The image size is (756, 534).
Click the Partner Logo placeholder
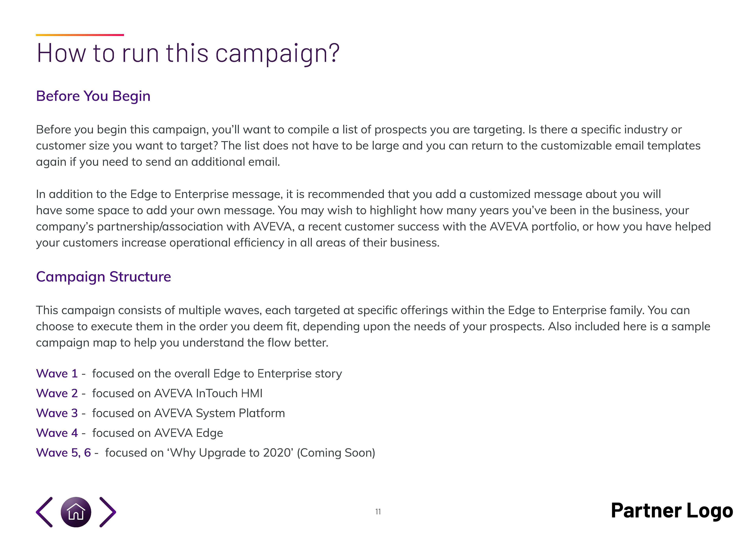tap(672, 511)
